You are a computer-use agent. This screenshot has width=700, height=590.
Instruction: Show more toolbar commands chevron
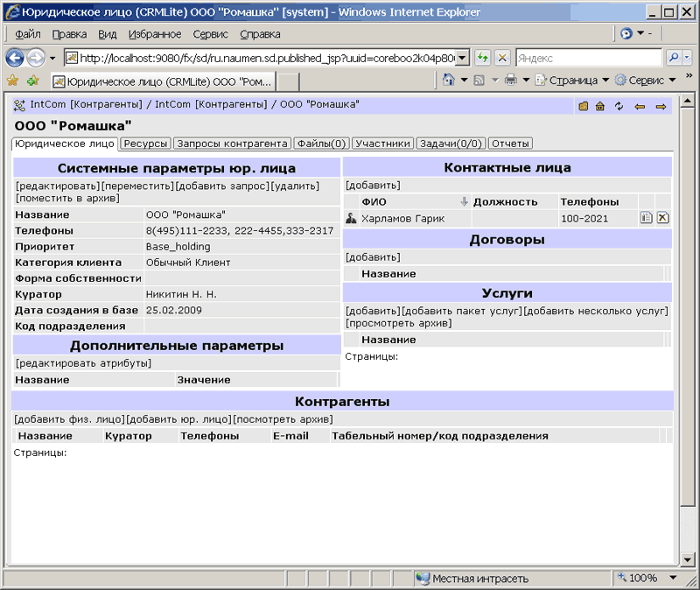tap(689, 75)
